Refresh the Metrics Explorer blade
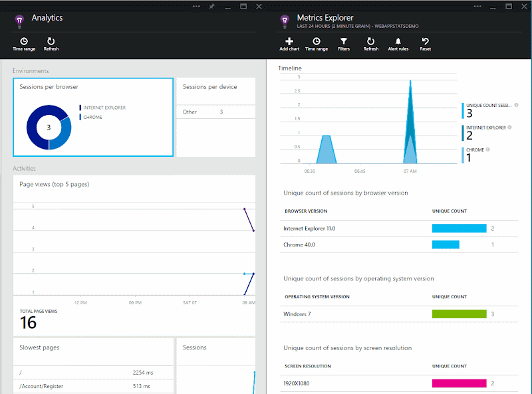This screenshot has width=532, height=394. click(370, 44)
